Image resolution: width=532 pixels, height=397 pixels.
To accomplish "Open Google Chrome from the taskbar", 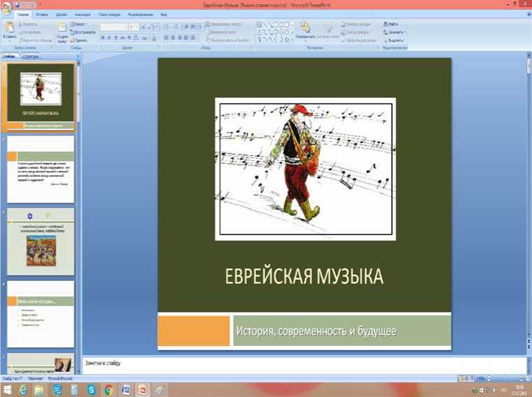I will coord(108,389).
